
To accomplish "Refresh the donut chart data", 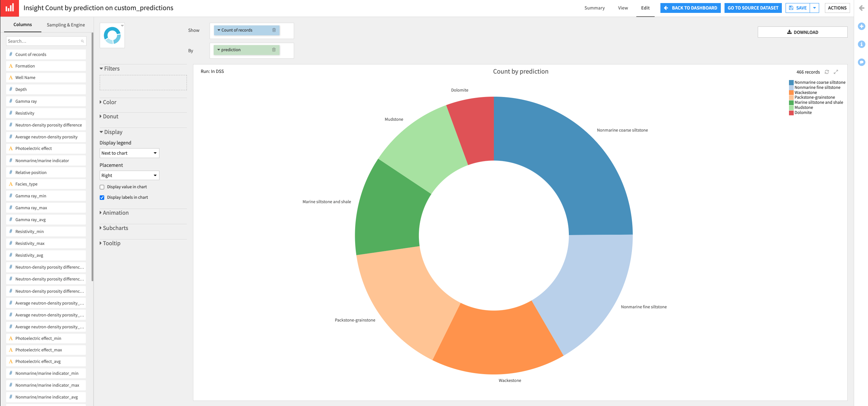I will click(x=827, y=72).
